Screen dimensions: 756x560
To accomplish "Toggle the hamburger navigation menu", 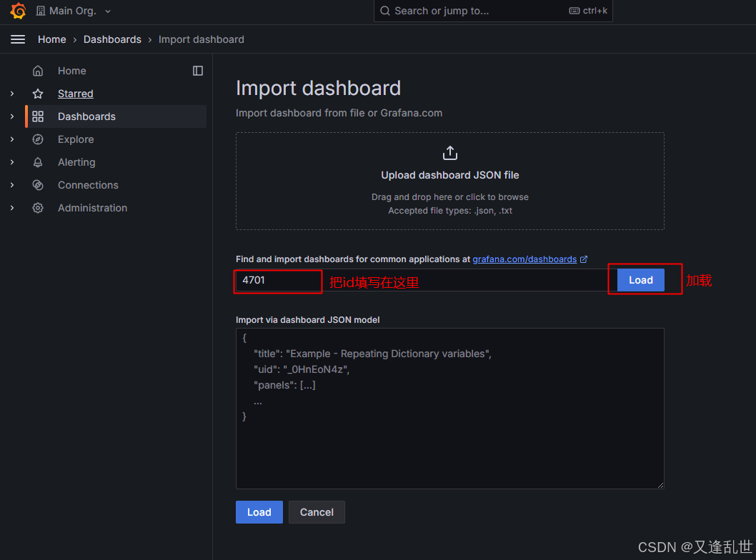I will pyautogui.click(x=18, y=39).
